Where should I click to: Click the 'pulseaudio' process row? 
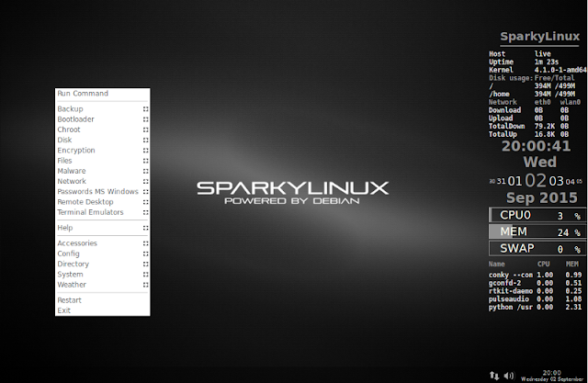(535, 299)
